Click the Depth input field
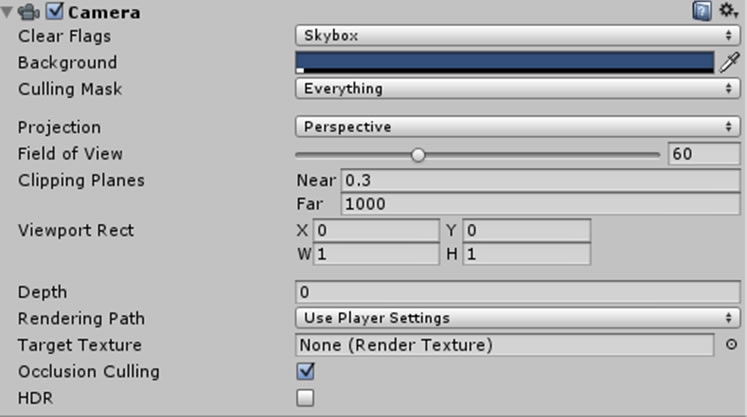 tap(518, 292)
